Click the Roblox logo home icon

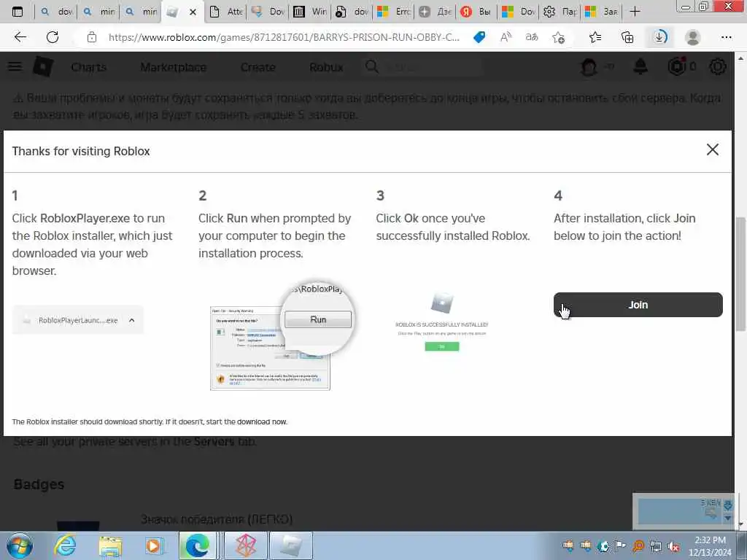[x=42, y=66]
